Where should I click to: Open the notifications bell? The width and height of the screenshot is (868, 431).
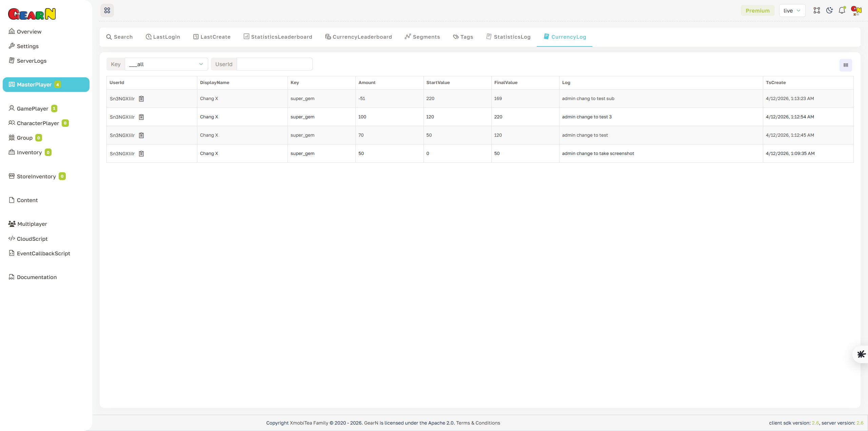point(842,10)
